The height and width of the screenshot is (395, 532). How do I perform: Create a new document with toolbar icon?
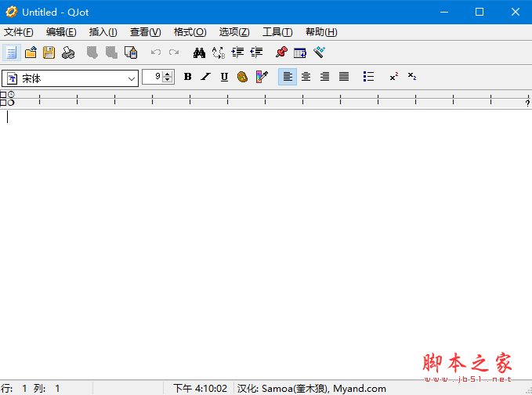tap(12, 53)
